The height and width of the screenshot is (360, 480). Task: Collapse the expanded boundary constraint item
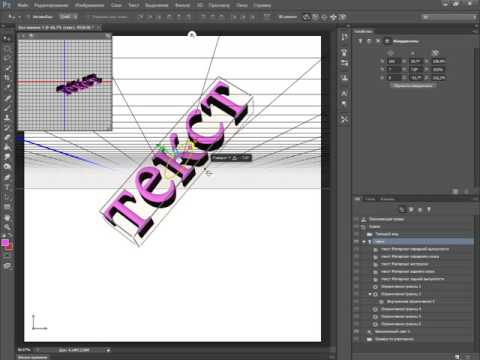coord(369,294)
